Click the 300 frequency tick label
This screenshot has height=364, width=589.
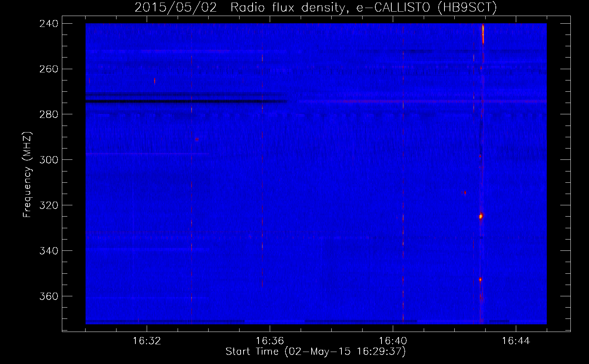coord(48,160)
